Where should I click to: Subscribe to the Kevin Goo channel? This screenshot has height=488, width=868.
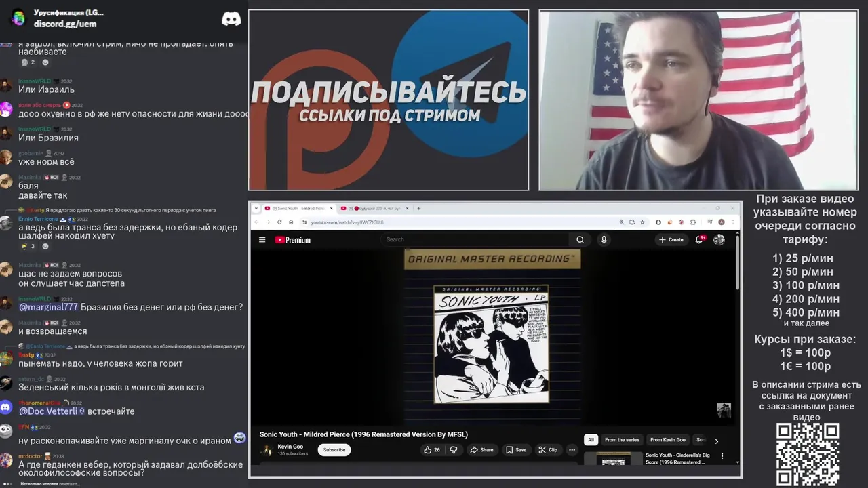pos(334,449)
